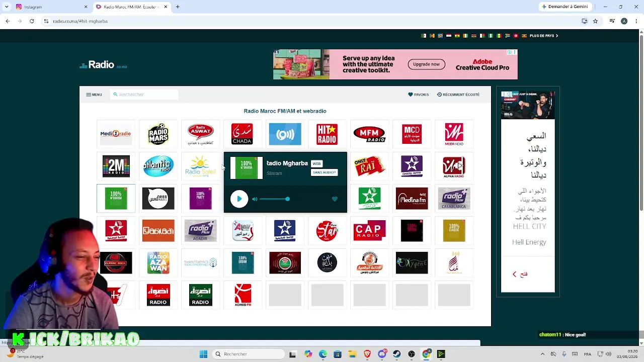The image size is (644, 362).
Task: Choose the Chada FM station logo
Action: 242,134
